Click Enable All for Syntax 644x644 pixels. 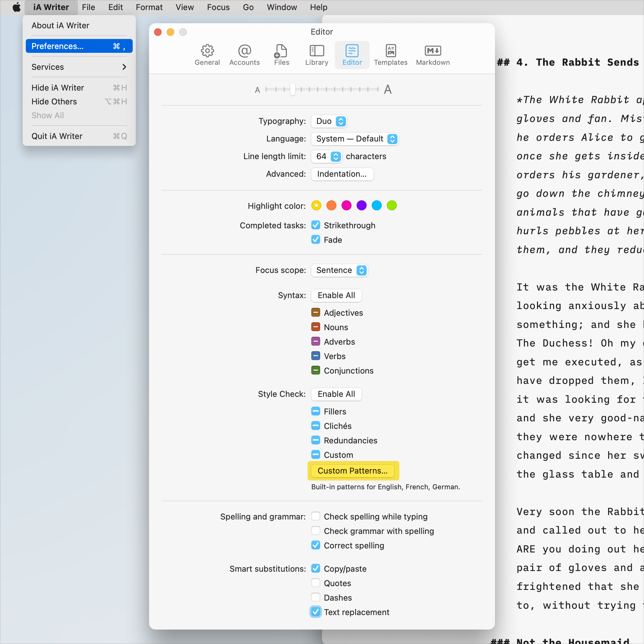(336, 295)
